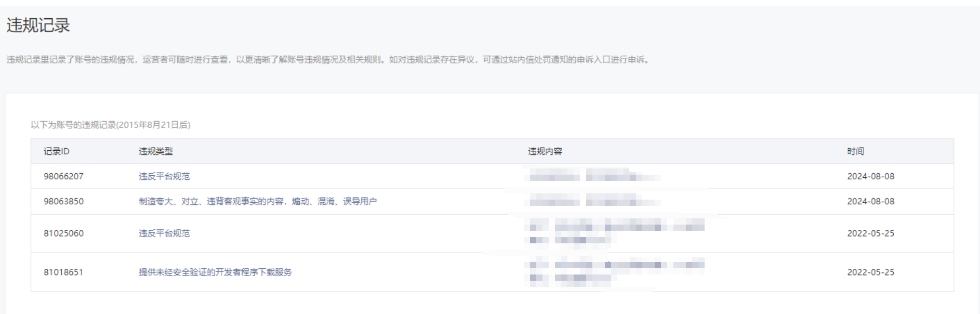Click the 时间 column header
Image resolution: width=980 pixels, height=314 pixels.
[x=855, y=151]
